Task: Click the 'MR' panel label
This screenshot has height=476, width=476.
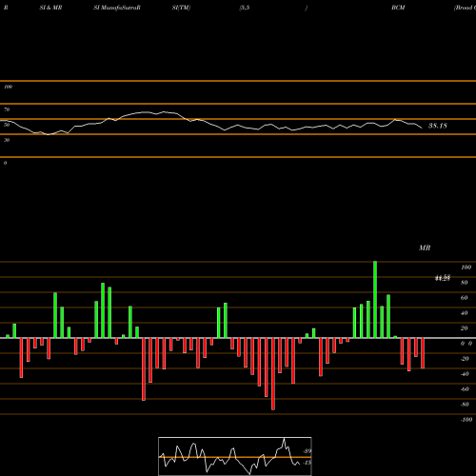Action: [425, 248]
